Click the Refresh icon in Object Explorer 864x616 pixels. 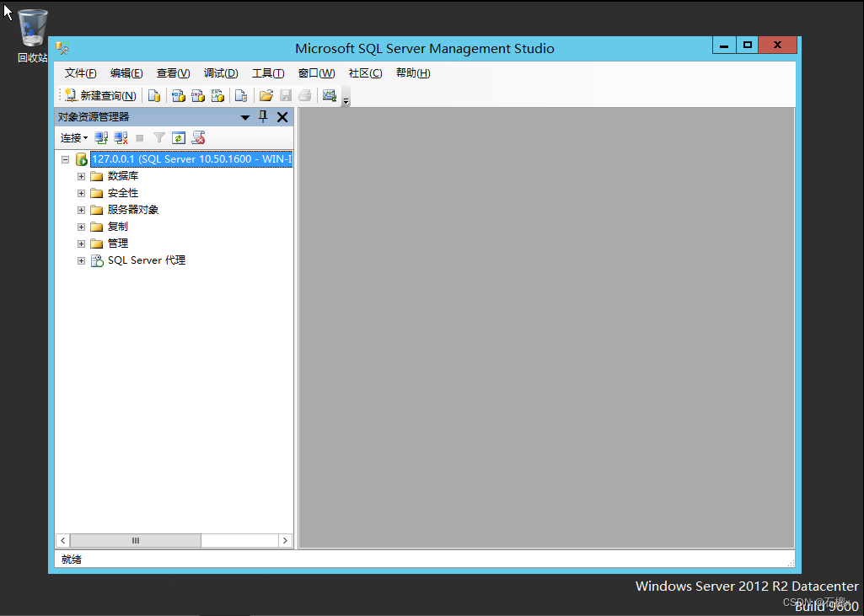tap(179, 137)
